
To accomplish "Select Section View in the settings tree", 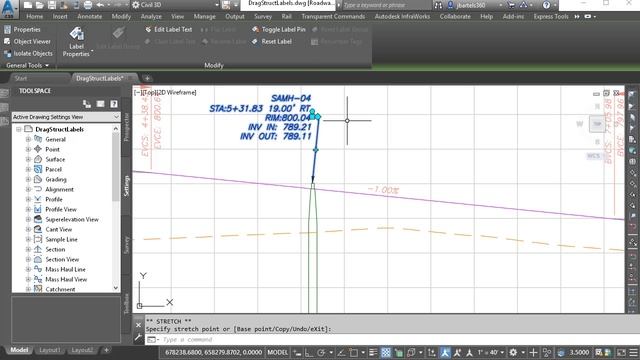I will click(62, 260).
